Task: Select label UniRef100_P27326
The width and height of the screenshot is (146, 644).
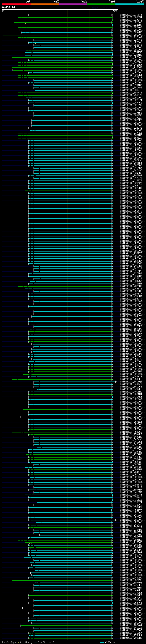Action: point(131,279)
